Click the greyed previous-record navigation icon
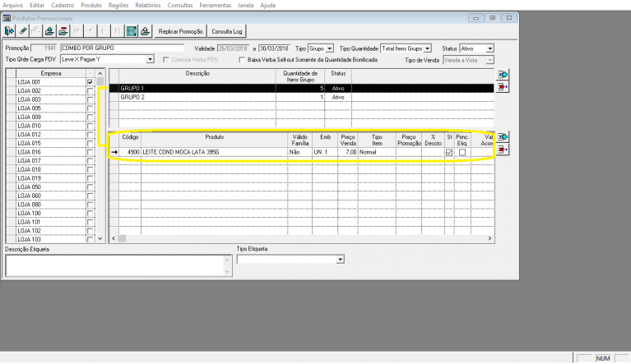 [90, 31]
